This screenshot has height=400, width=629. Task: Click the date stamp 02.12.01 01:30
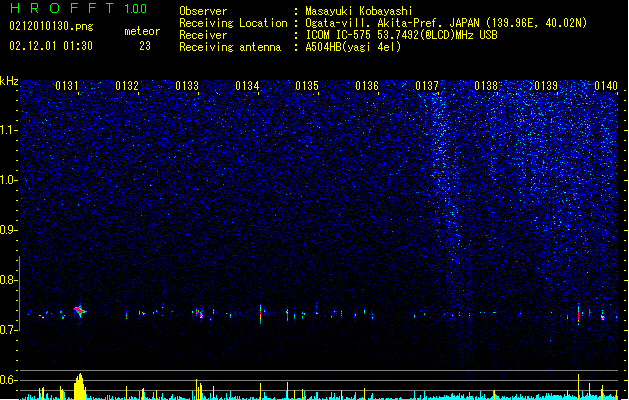(51, 45)
